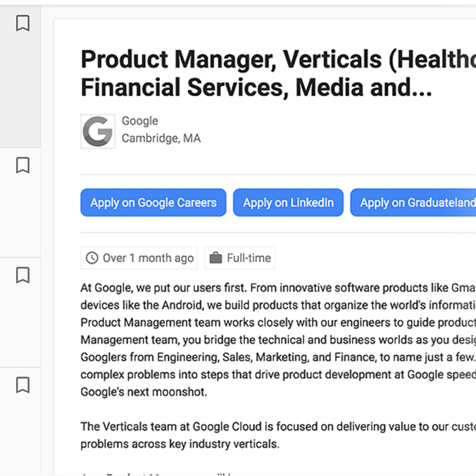Select the Full-time job type text
The height and width of the screenshot is (476, 476).
249,258
